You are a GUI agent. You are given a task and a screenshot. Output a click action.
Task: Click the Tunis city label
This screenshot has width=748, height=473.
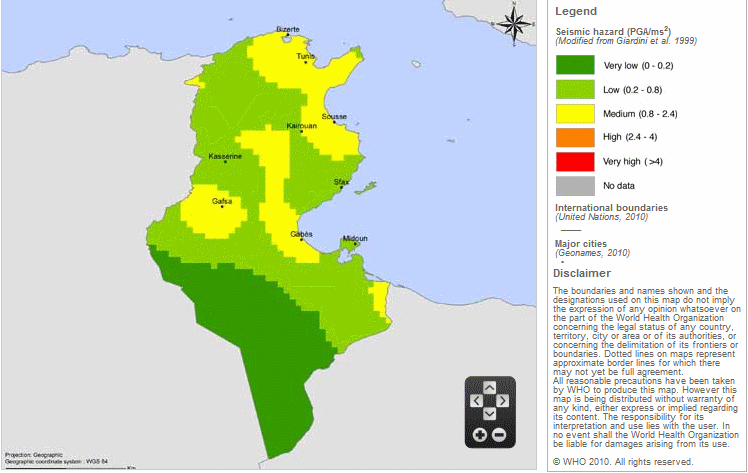pyautogui.click(x=305, y=56)
